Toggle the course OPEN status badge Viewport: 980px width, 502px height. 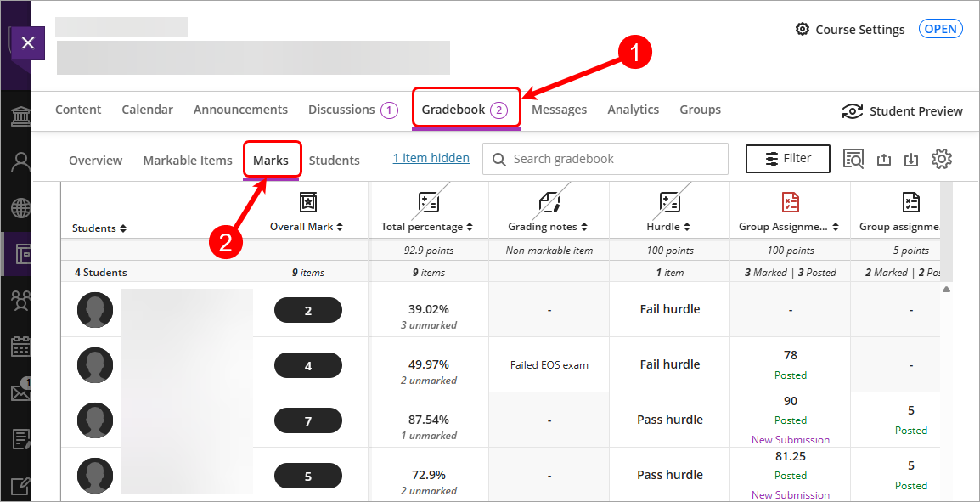pyautogui.click(x=941, y=29)
